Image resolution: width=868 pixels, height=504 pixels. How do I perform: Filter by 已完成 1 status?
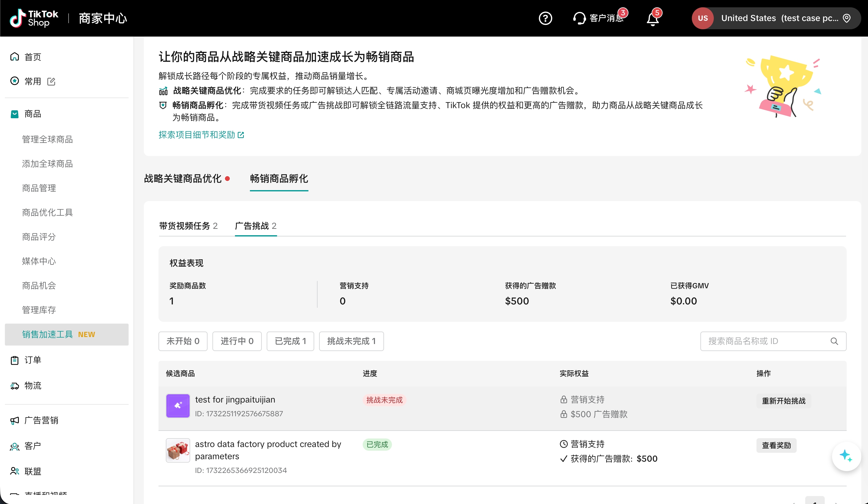tap(290, 341)
